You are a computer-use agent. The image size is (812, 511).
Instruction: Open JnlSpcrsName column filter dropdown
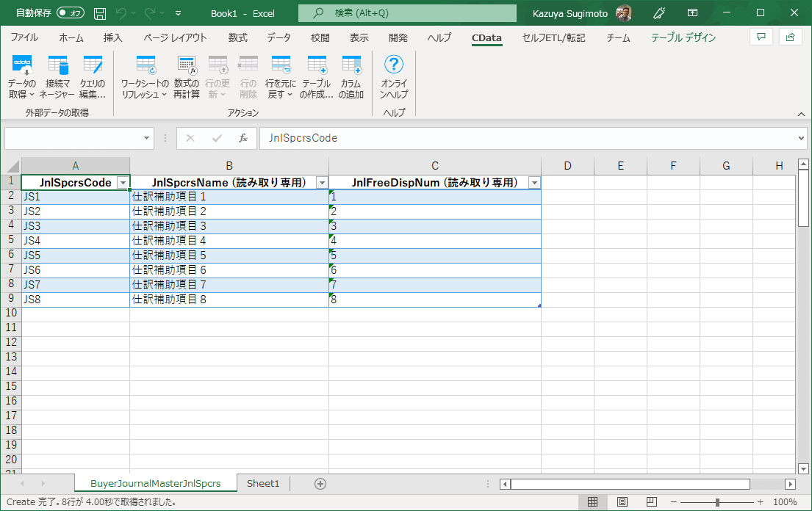[321, 183]
